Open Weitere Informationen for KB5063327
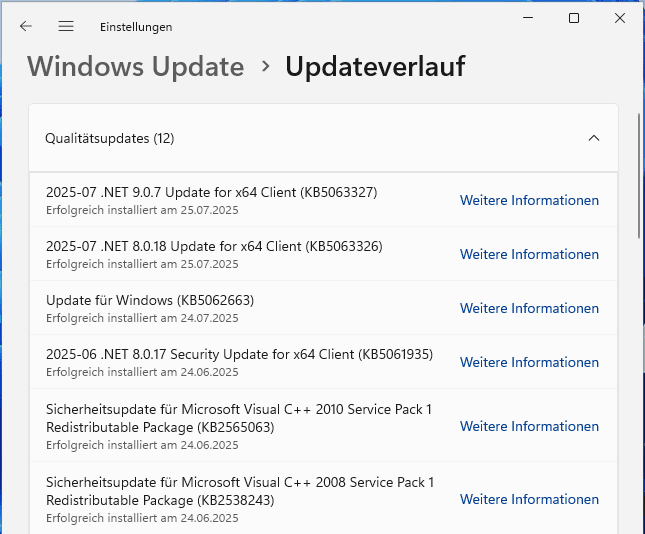 tap(529, 200)
